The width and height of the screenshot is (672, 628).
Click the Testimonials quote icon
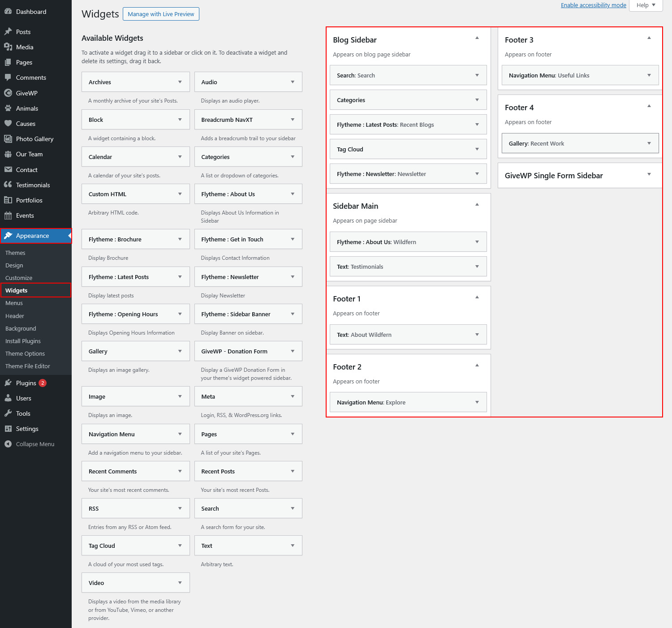pyautogui.click(x=8, y=185)
